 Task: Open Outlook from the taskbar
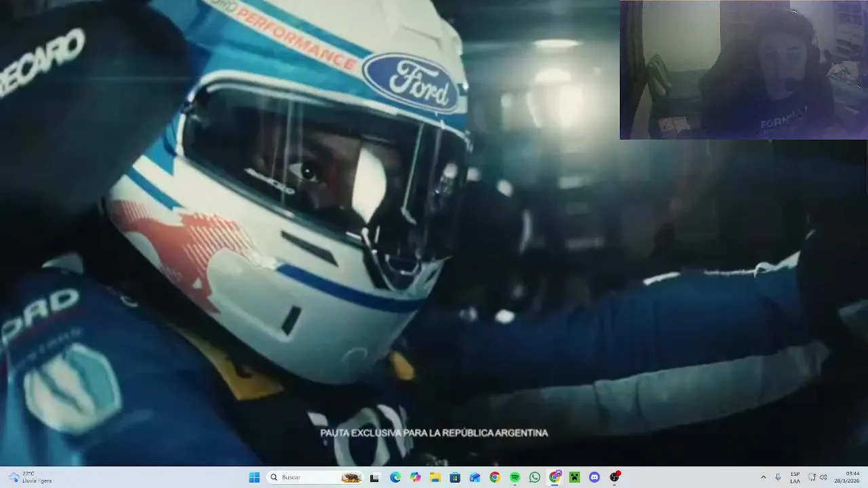coord(475,477)
